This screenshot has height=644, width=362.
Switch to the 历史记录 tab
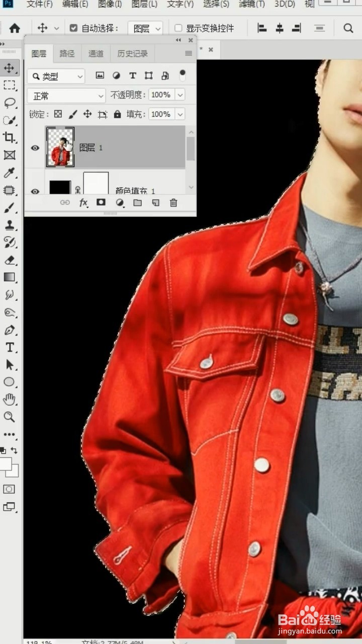pos(132,53)
